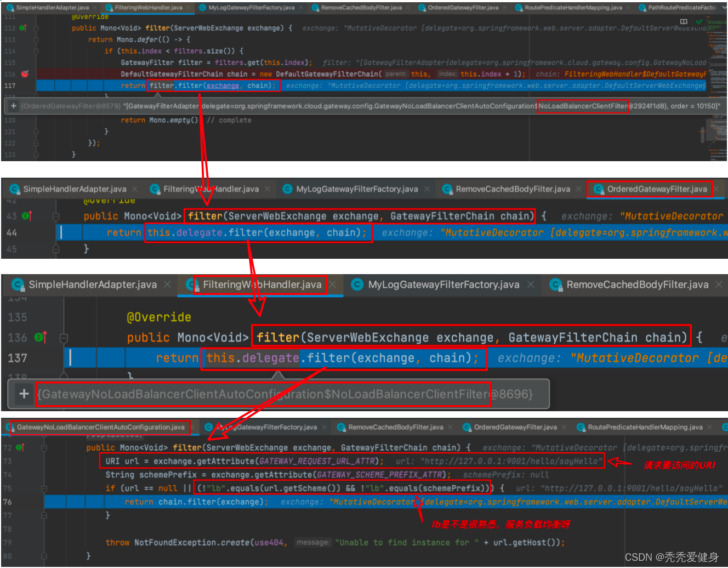Click the override gutter icon on line 112
Screen dimensions: 728x568
click(23, 28)
